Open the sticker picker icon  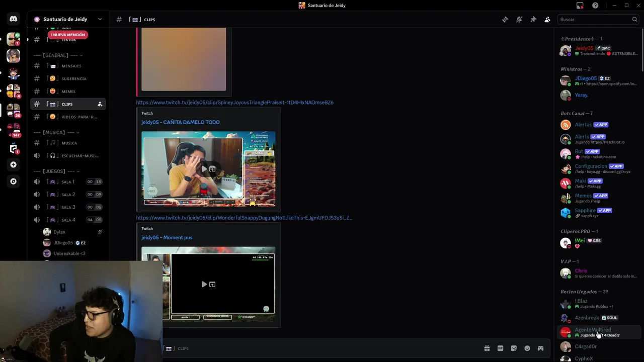(x=514, y=348)
